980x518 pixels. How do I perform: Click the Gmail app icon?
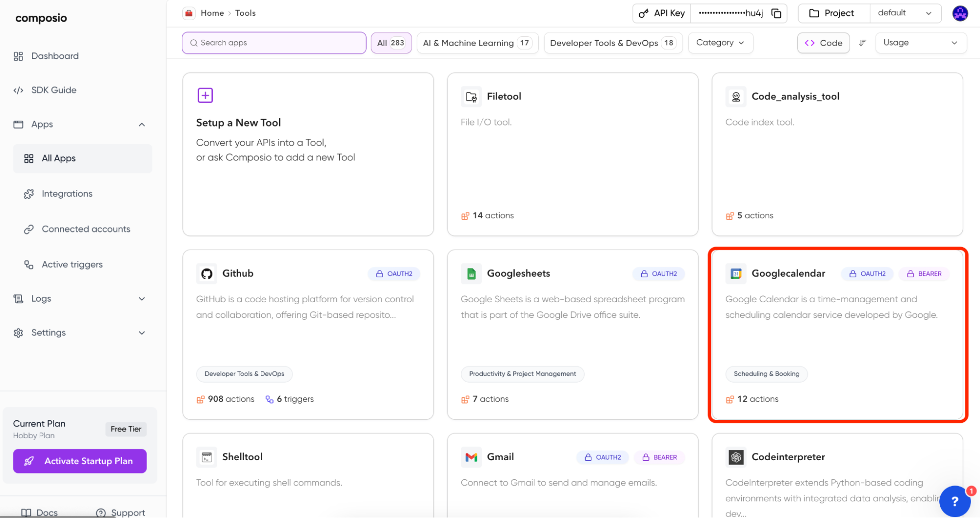[471, 457]
